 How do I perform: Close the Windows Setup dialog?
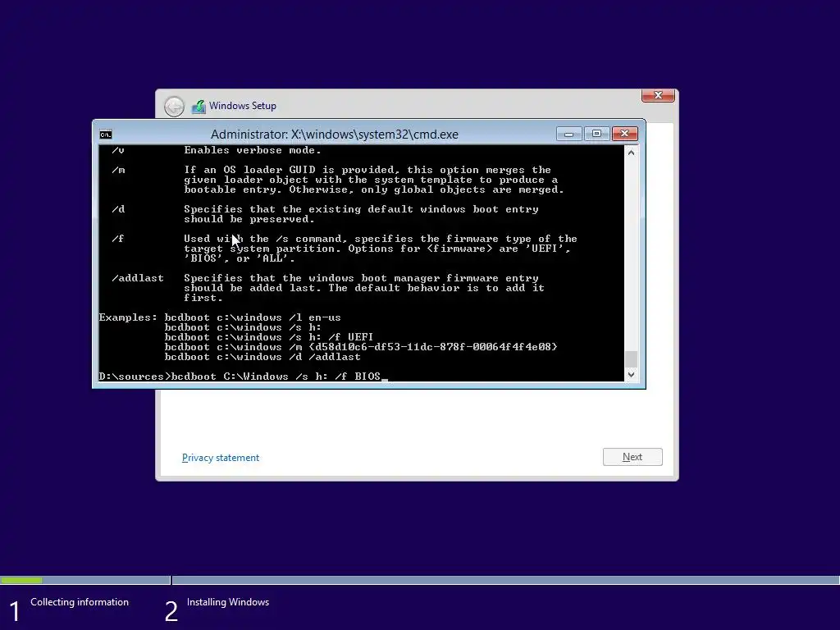[658, 95]
